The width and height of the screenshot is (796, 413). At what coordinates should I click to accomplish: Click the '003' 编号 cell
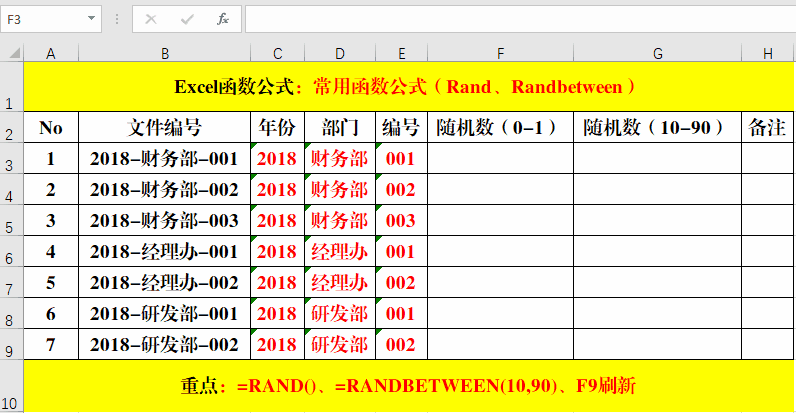402,220
